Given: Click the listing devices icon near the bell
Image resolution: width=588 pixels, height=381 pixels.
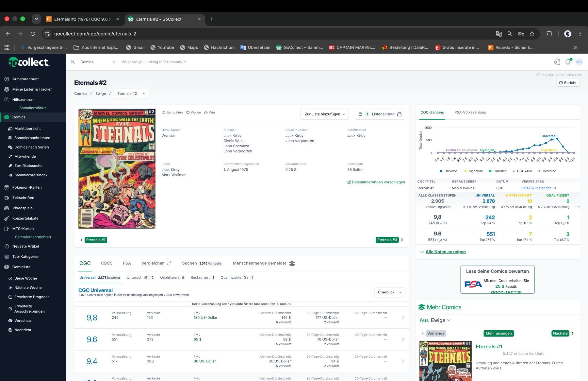Looking at the screenshot, I should point(557,62).
